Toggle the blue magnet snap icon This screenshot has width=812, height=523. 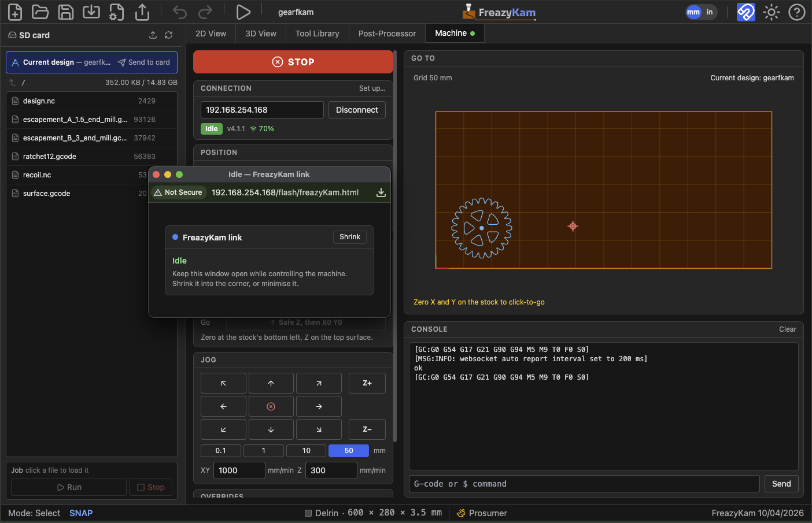(745, 12)
